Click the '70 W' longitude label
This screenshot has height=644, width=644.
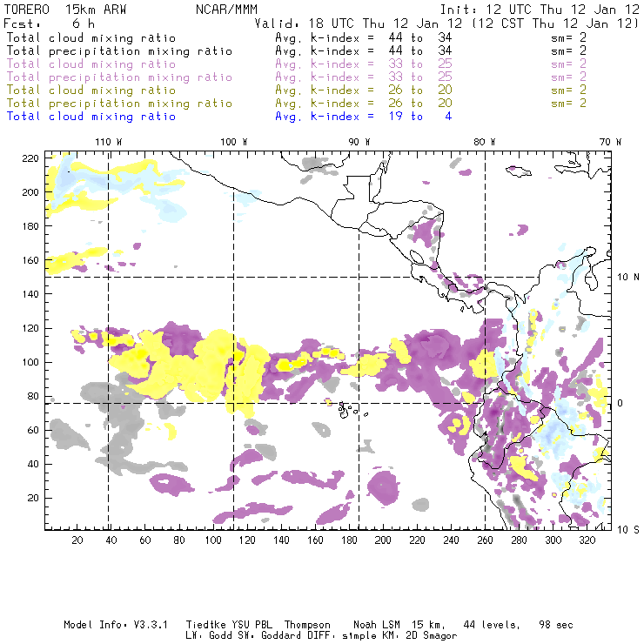pos(610,142)
